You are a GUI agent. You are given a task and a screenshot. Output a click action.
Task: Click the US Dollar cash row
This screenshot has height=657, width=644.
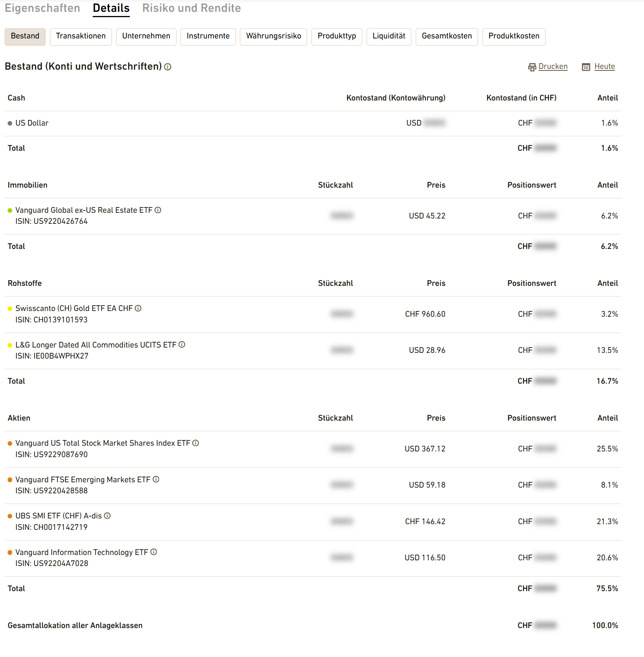click(x=313, y=123)
